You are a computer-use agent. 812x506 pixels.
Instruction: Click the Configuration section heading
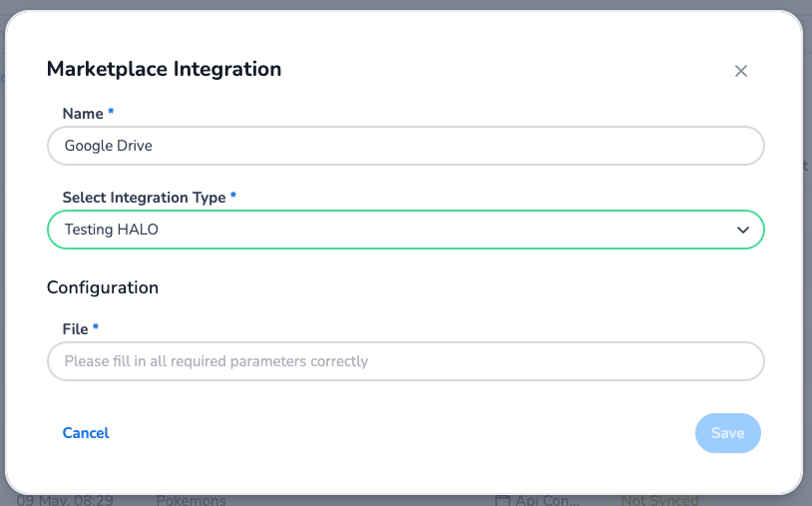103,287
